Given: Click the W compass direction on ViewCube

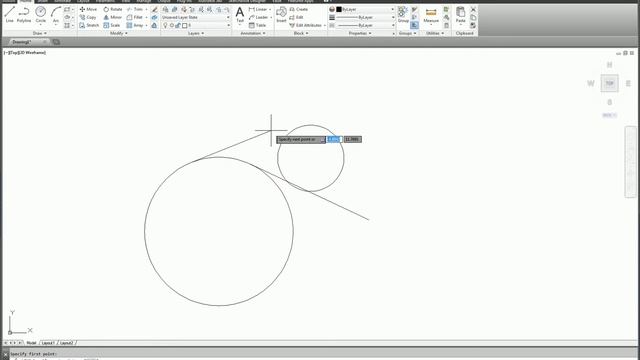Looking at the screenshot, I should 591,83.
